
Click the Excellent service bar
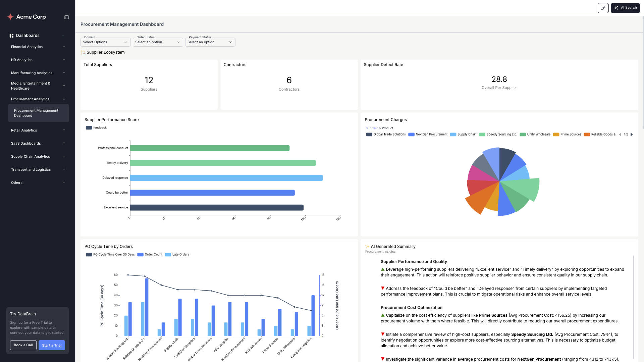coord(217,208)
